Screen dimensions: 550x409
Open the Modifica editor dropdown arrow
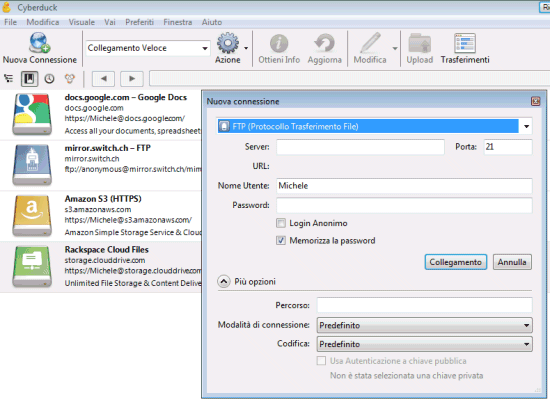point(395,48)
